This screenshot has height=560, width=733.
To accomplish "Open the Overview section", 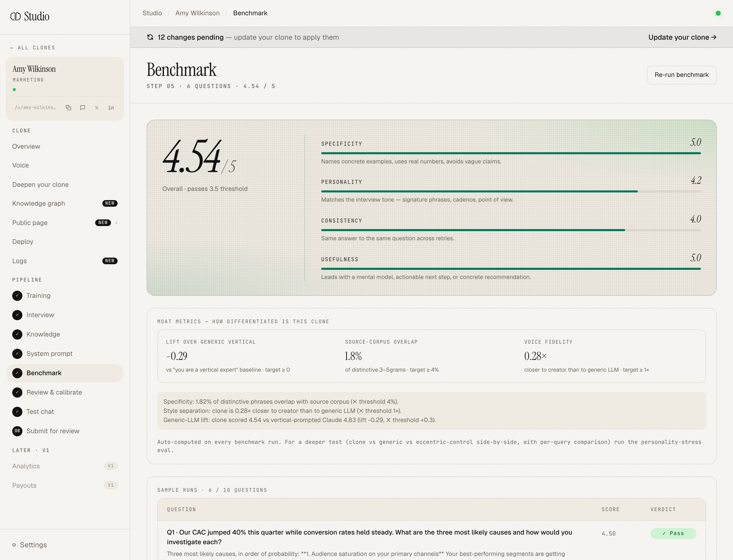I will coord(65,147).
